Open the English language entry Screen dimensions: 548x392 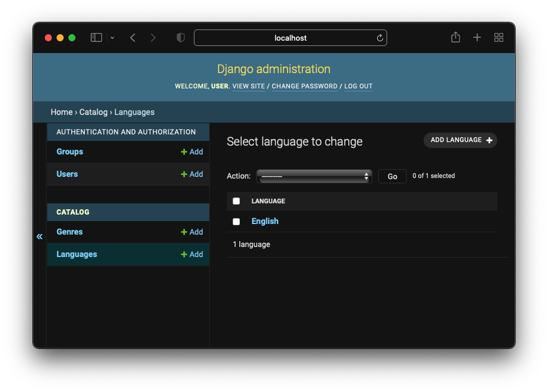[x=265, y=222]
